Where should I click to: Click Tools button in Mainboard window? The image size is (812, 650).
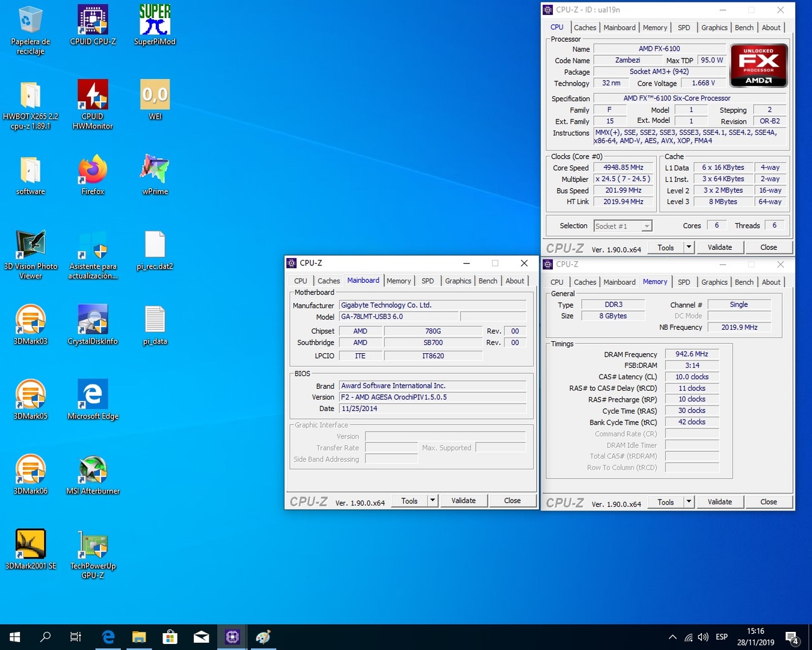click(410, 501)
